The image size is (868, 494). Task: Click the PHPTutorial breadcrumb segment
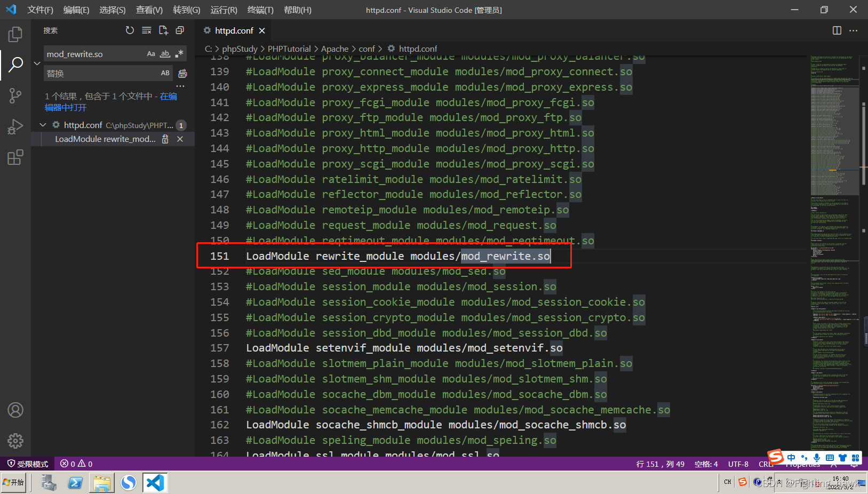[289, 49]
